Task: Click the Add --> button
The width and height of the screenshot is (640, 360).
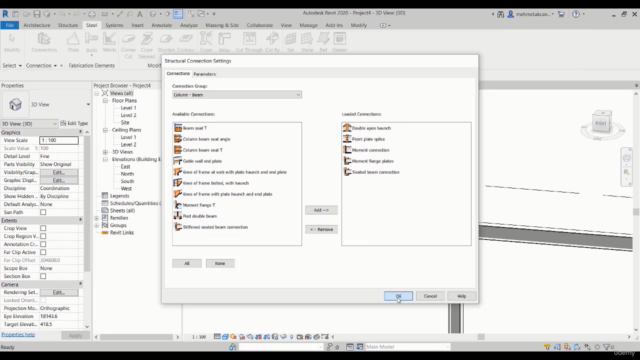Action: 321,210
